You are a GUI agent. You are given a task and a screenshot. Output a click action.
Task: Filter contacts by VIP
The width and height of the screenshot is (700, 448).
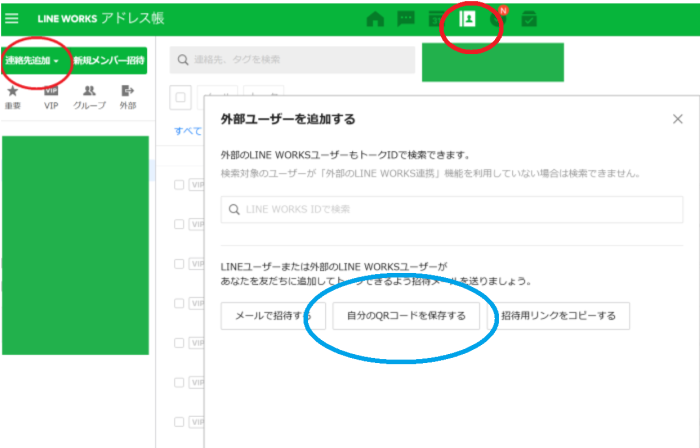coord(51,97)
